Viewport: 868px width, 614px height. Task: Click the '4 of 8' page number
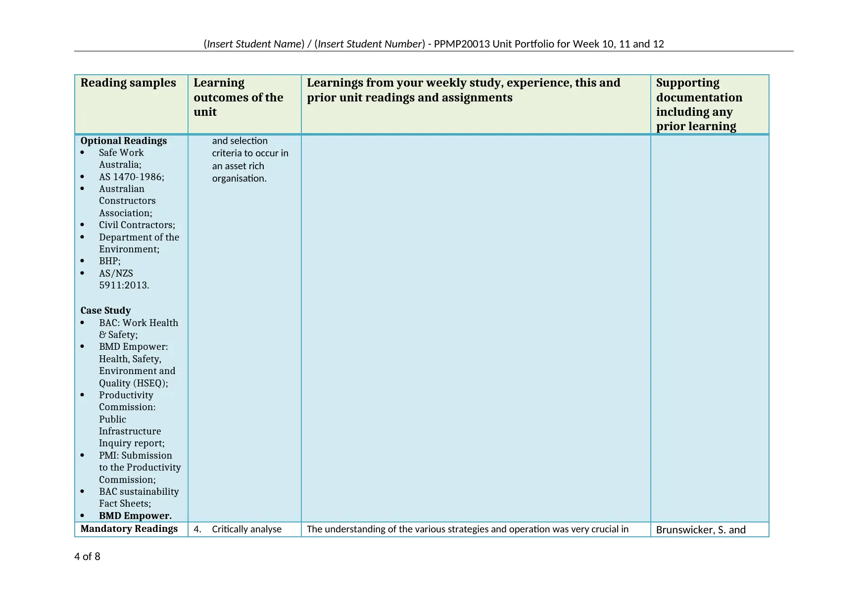(87, 557)
